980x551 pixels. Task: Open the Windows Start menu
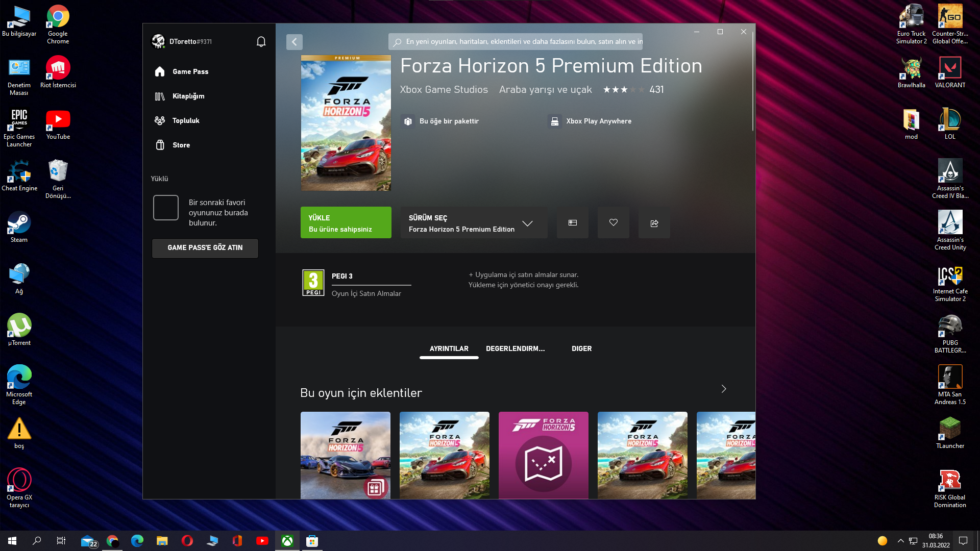12,541
